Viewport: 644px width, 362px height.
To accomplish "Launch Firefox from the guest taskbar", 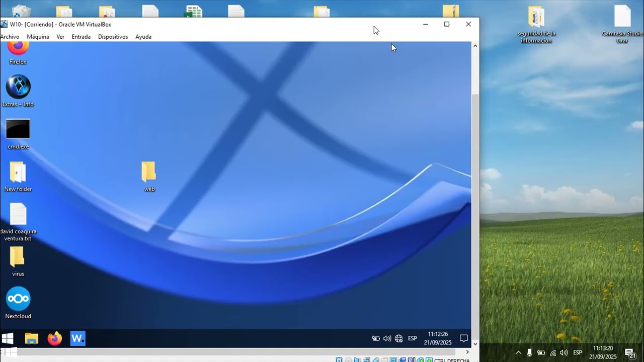I will click(x=54, y=338).
